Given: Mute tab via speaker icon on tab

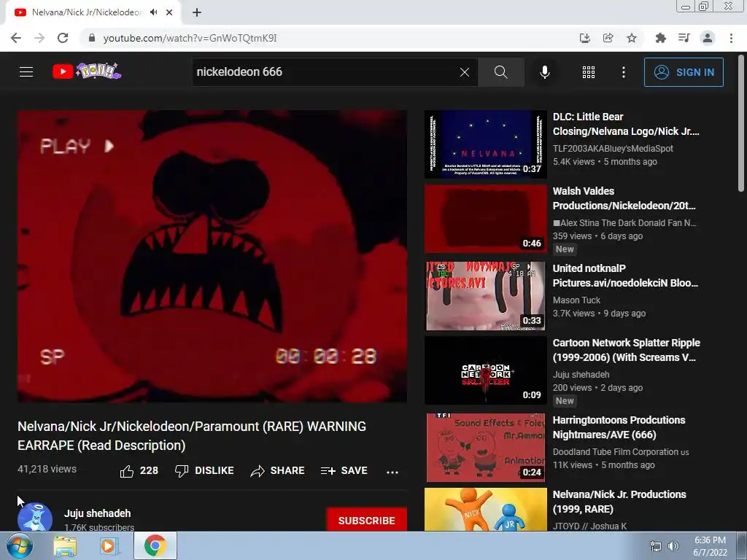Looking at the screenshot, I should (x=153, y=12).
